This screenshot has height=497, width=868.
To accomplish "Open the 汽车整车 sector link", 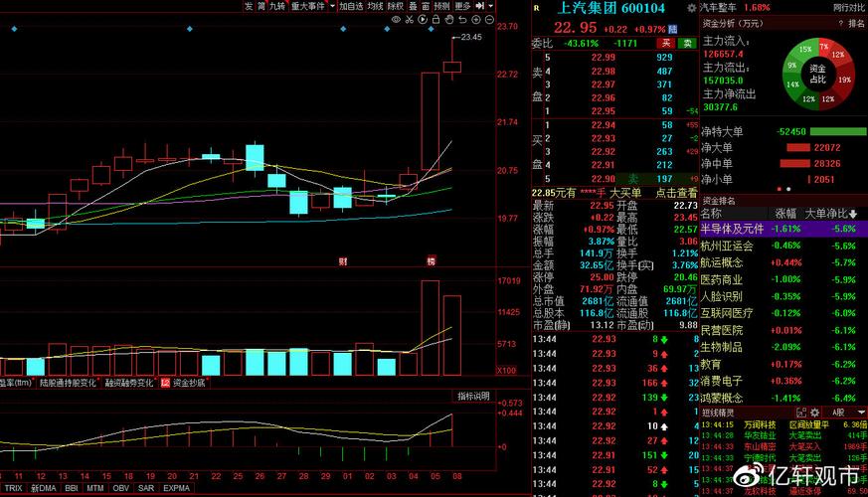I will pos(718,8).
